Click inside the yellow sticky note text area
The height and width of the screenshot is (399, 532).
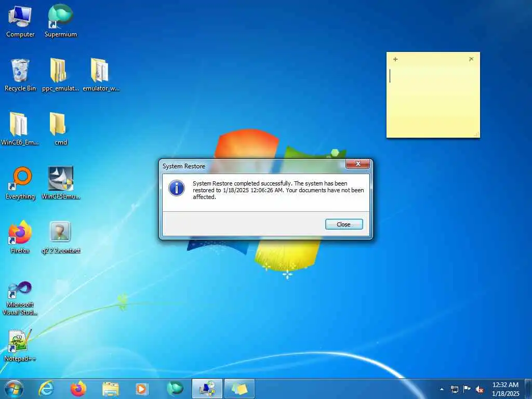[433, 100]
